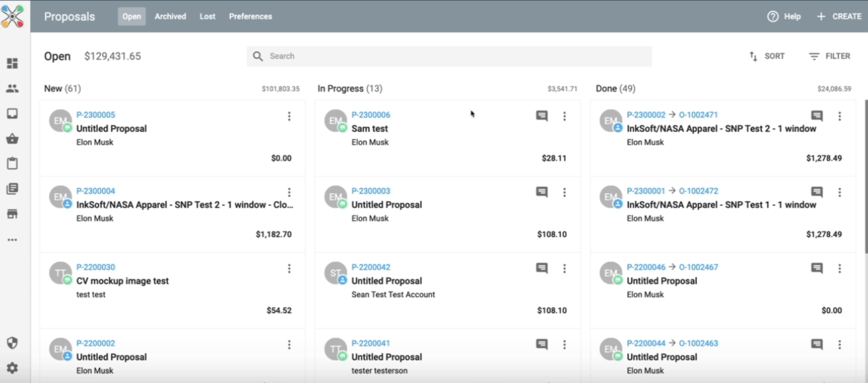Open the clipboard icon in sidebar
This screenshot has height=383, width=868.
pos(12,163)
